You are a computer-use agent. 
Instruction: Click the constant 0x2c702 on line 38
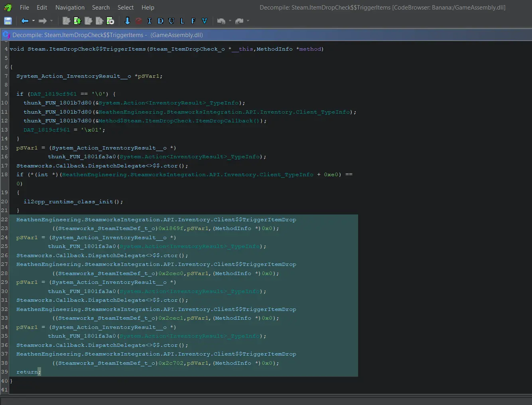point(171,363)
